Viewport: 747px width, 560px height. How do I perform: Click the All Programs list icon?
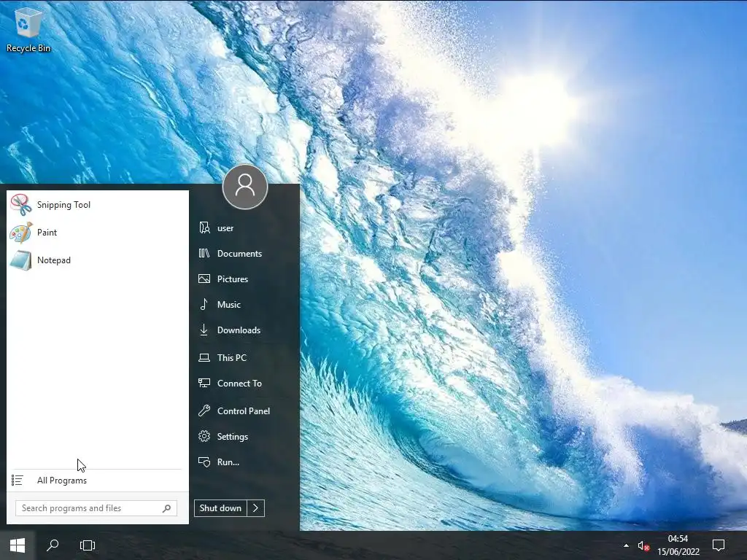[18, 480]
